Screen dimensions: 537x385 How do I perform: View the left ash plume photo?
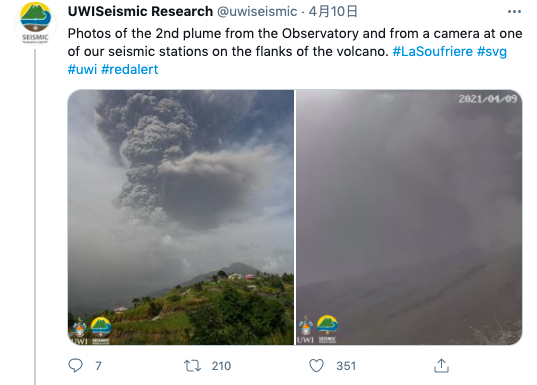click(181, 217)
